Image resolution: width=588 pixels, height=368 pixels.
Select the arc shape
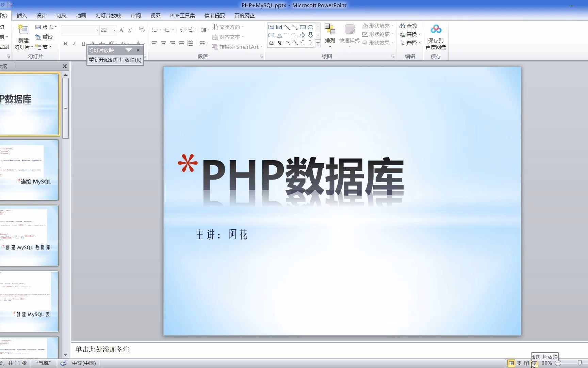[x=287, y=43]
